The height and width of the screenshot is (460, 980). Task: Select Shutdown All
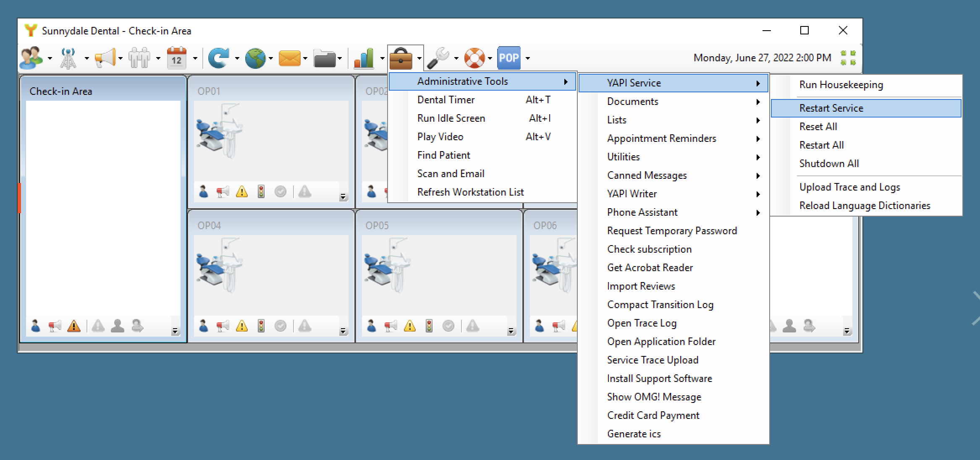click(x=866, y=164)
